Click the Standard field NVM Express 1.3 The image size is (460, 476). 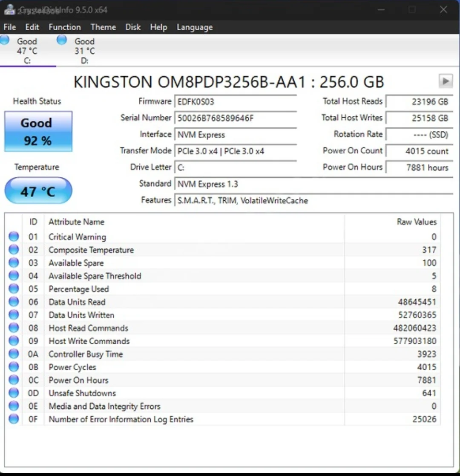[314, 184]
